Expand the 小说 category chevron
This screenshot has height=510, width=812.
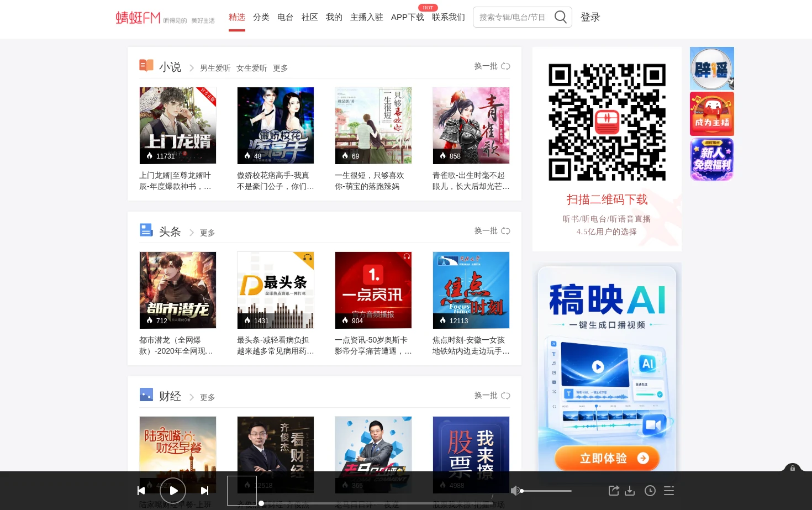point(192,68)
